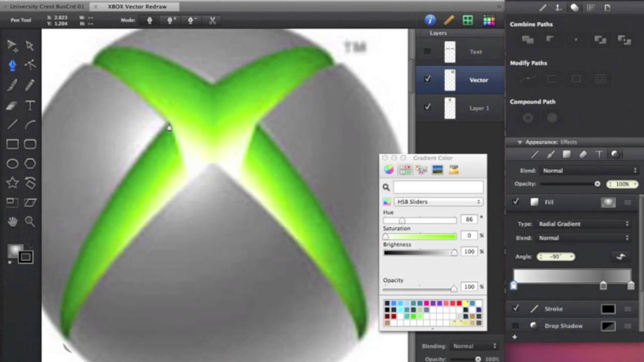This screenshot has width=644, height=362.
Task: Pick the Hand pan tool
Action: click(x=13, y=221)
